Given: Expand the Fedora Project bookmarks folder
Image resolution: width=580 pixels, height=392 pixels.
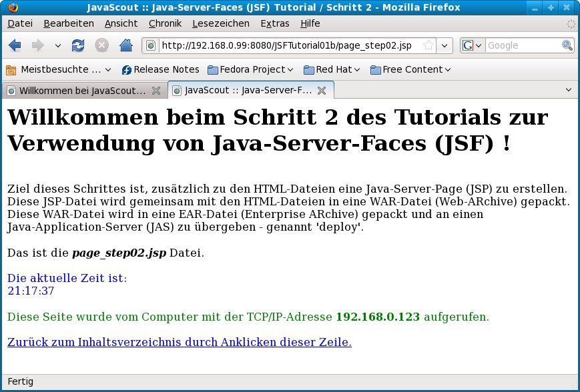Looking at the screenshot, I should click(x=251, y=69).
